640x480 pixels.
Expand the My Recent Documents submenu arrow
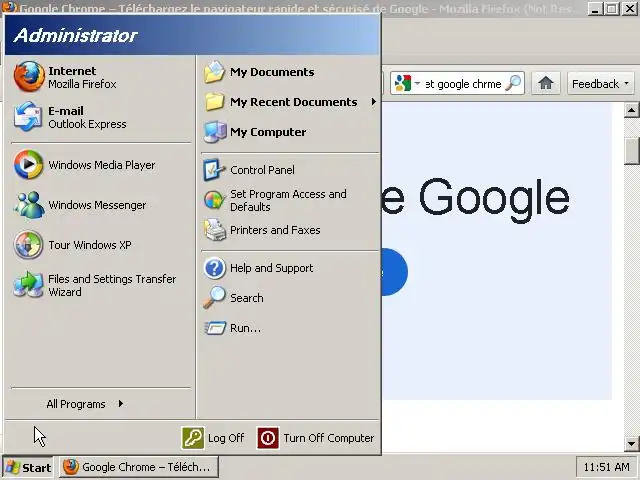pyautogui.click(x=373, y=102)
